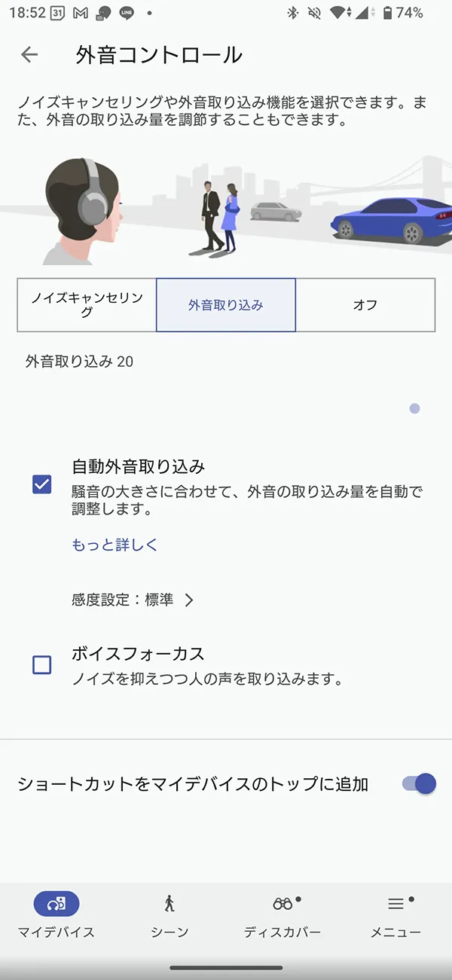This screenshot has height=980, width=452.
Task: Open the マイデバイス headphones icon
Action: pos(56,903)
